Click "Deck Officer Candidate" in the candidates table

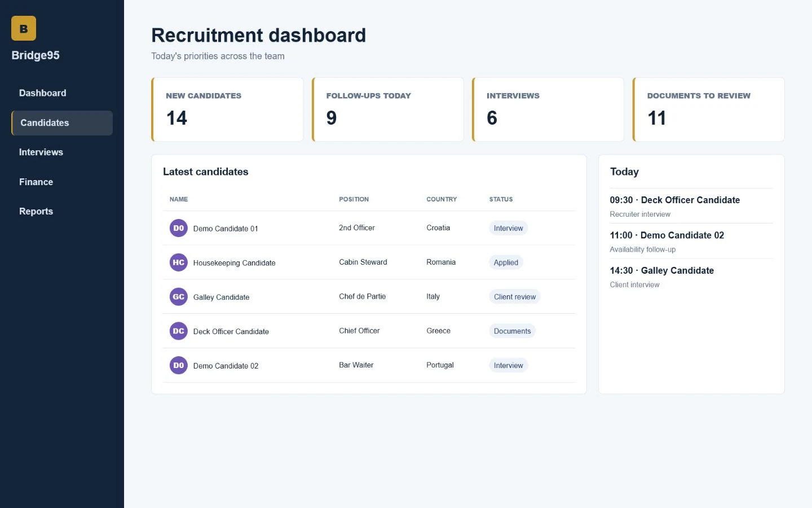point(231,332)
